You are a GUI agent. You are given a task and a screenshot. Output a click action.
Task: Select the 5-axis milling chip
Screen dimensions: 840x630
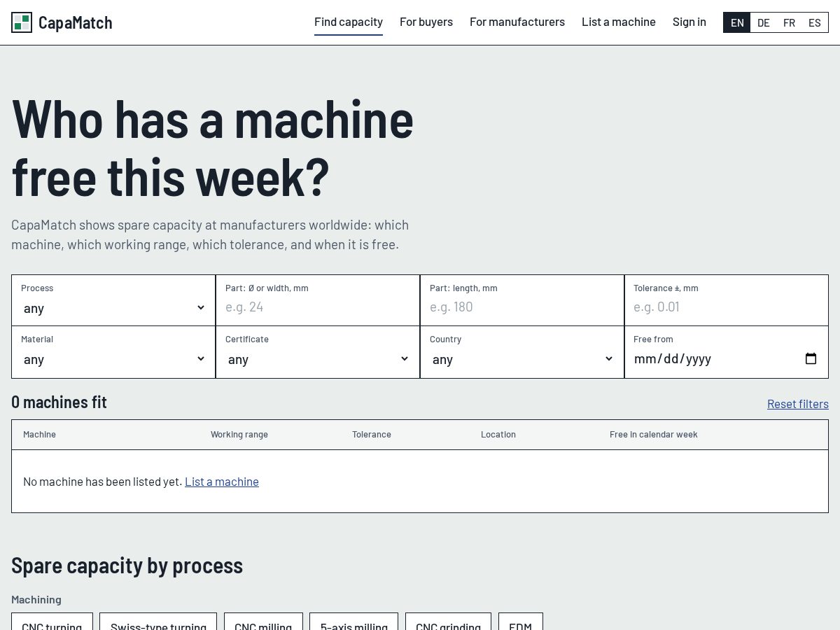[x=353, y=622]
